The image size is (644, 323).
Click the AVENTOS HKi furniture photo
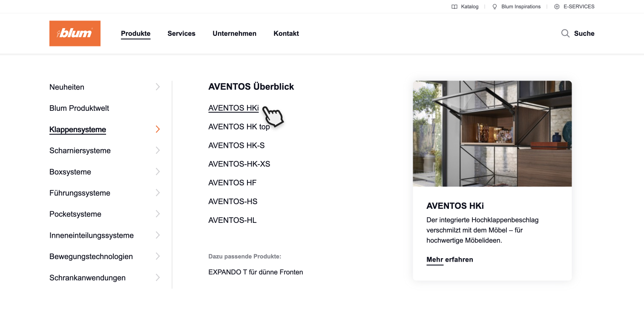(492, 133)
